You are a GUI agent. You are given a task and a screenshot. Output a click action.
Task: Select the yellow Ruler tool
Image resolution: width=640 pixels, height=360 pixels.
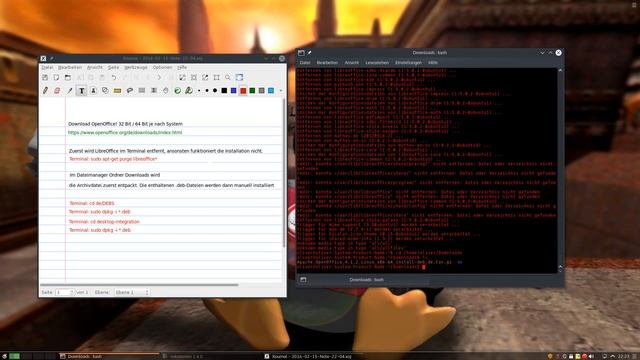coord(118,90)
